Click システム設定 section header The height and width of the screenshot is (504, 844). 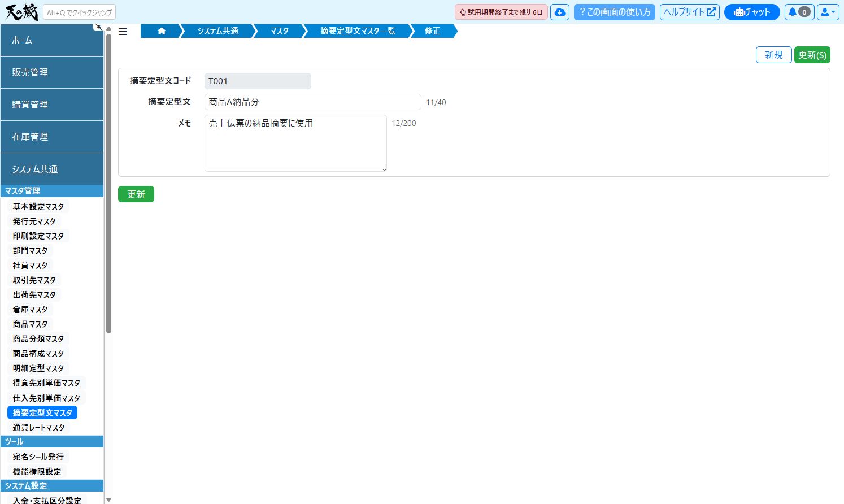[x=52, y=486]
